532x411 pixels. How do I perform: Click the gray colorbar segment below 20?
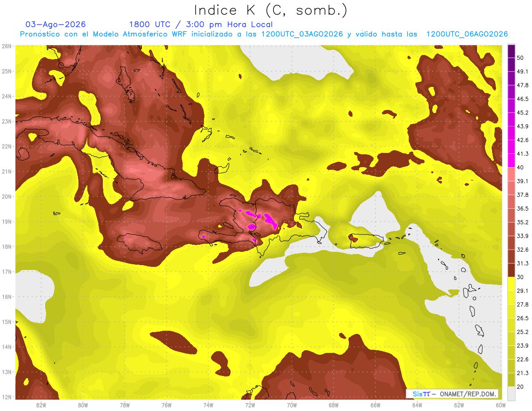click(512, 393)
